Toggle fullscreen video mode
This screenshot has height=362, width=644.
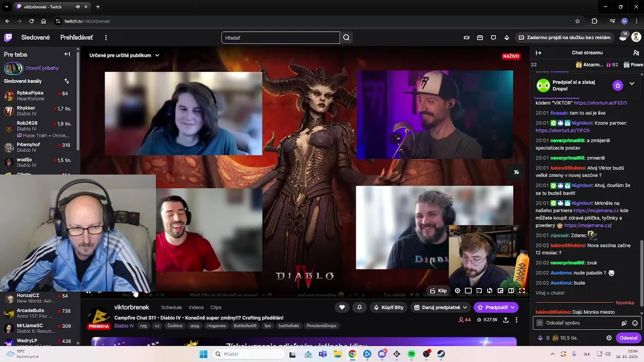tap(522, 291)
